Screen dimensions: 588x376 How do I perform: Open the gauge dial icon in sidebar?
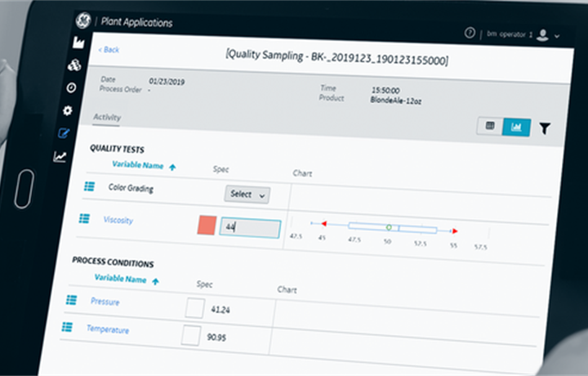[x=71, y=87]
